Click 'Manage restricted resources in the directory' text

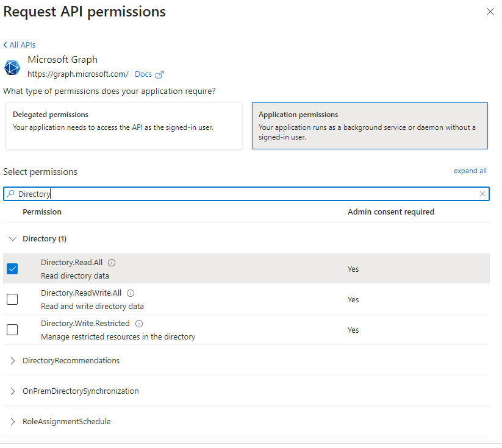tap(118, 336)
